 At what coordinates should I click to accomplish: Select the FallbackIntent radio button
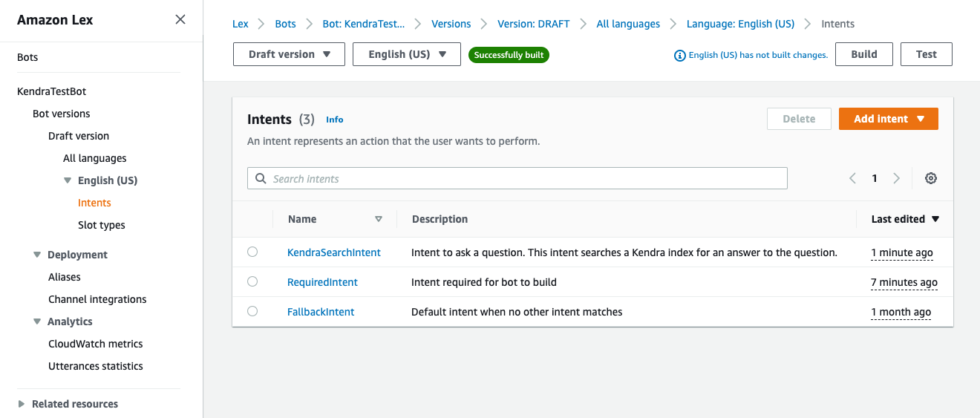pos(252,312)
